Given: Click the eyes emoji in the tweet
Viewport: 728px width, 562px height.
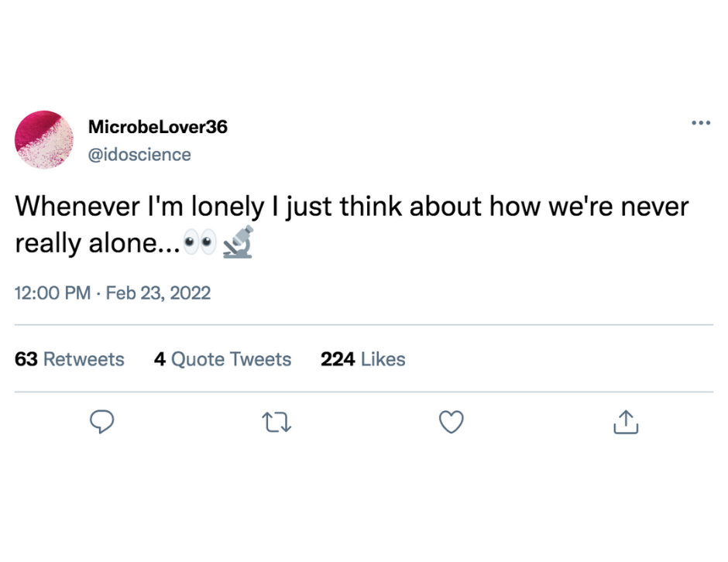Looking at the screenshot, I should click(x=200, y=243).
